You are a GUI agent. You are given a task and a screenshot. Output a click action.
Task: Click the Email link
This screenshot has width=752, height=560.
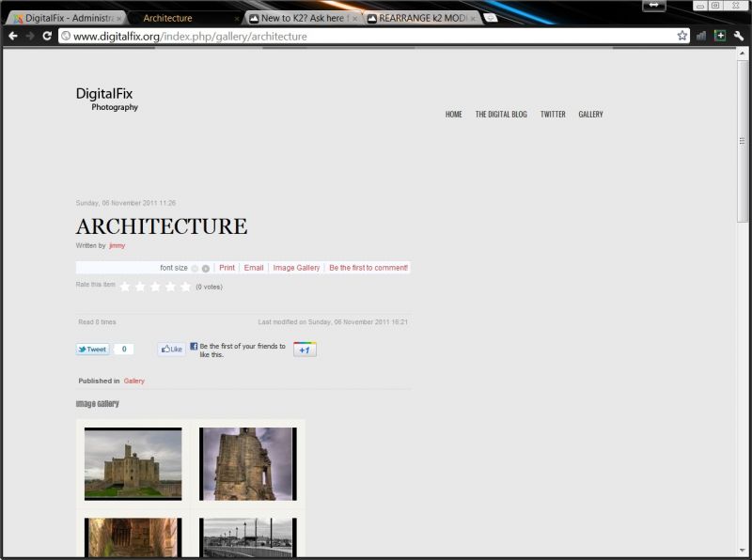pyautogui.click(x=254, y=268)
